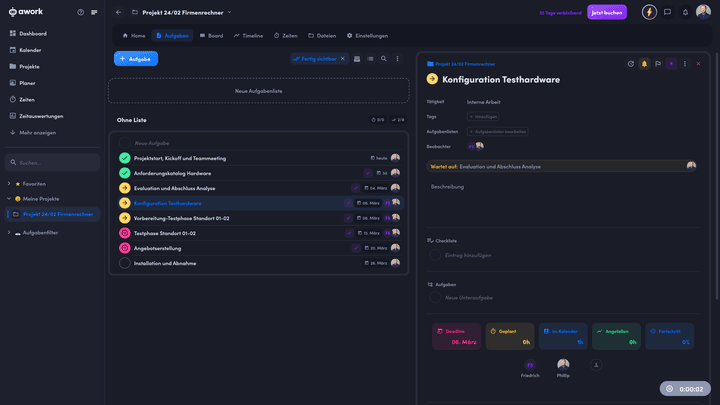
Task: Close the task detail panel
Action: point(697,63)
